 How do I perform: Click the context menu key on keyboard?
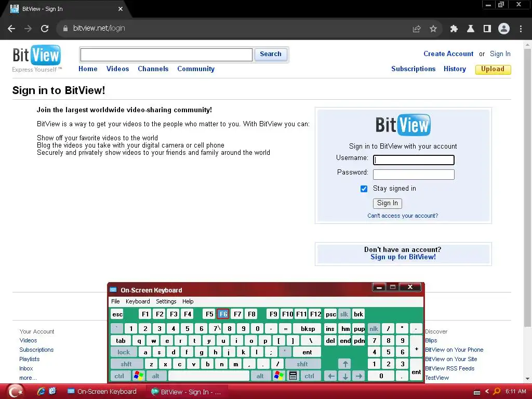coord(293,376)
